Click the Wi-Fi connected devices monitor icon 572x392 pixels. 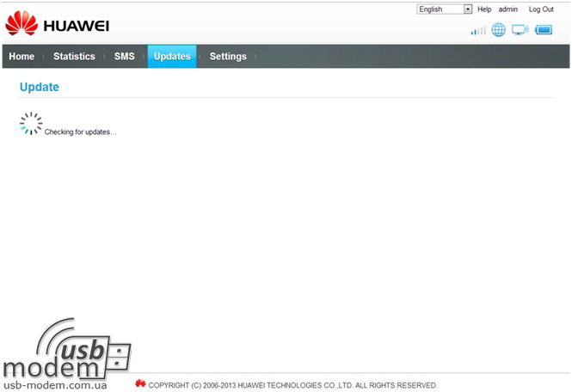(x=520, y=30)
